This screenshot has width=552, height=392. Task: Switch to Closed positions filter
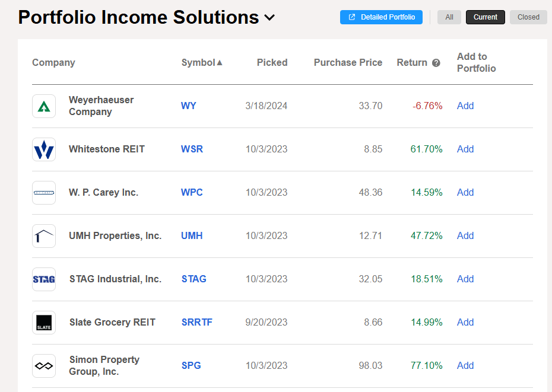[528, 17]
